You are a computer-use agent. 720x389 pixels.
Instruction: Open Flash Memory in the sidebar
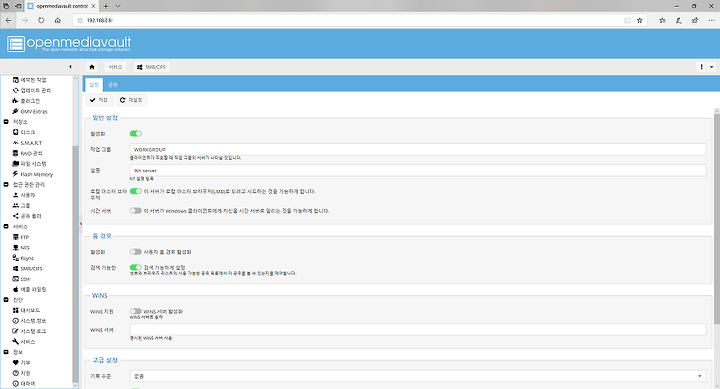(33, 174)
